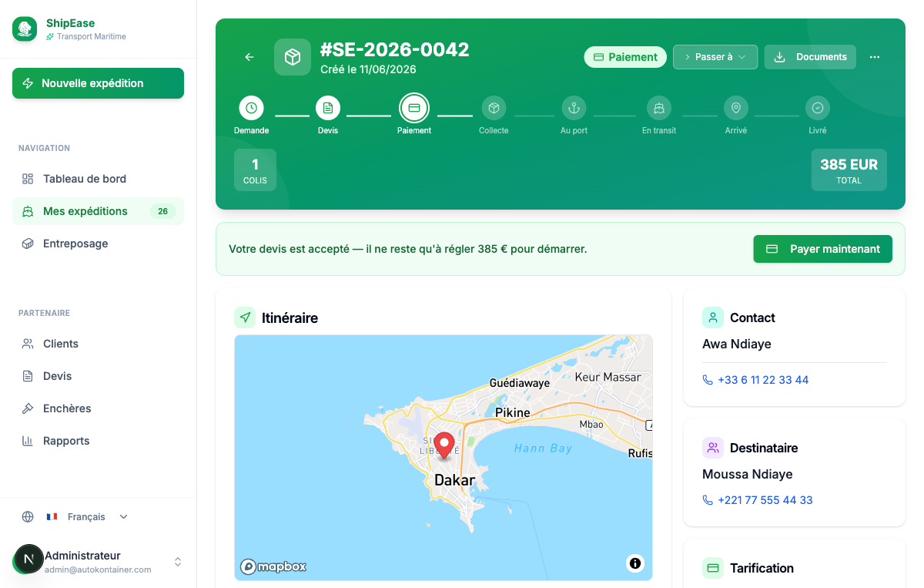Image resolution: width=924 pixels, height=588 pixels.
Task: Click the Documents download button
Action: click(x=810, y=57)
